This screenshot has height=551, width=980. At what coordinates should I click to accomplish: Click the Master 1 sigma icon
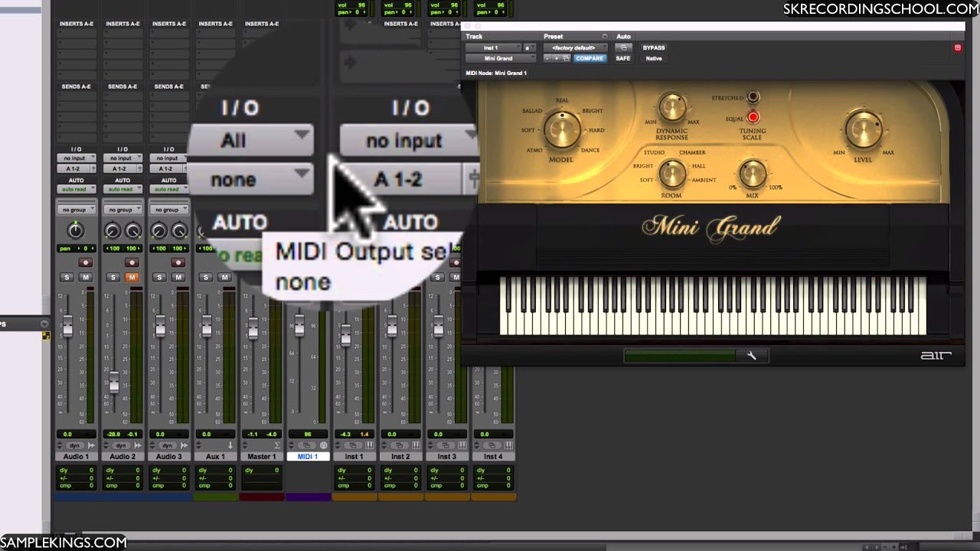coord(277,445)
